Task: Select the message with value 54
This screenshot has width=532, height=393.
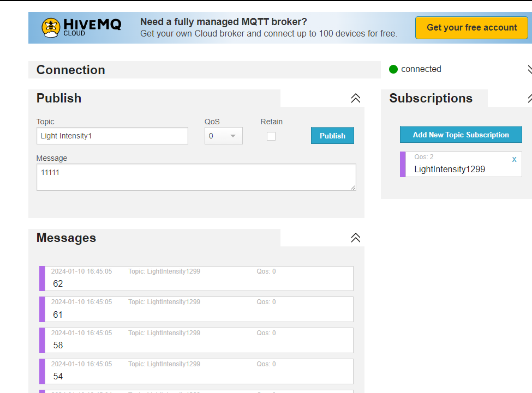Action: [196, 371]
